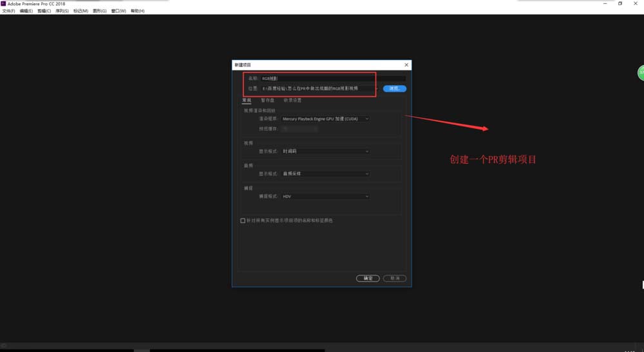644x352 pixels.
Task: Confirm with the 确定 button
Action: (368, 279)
